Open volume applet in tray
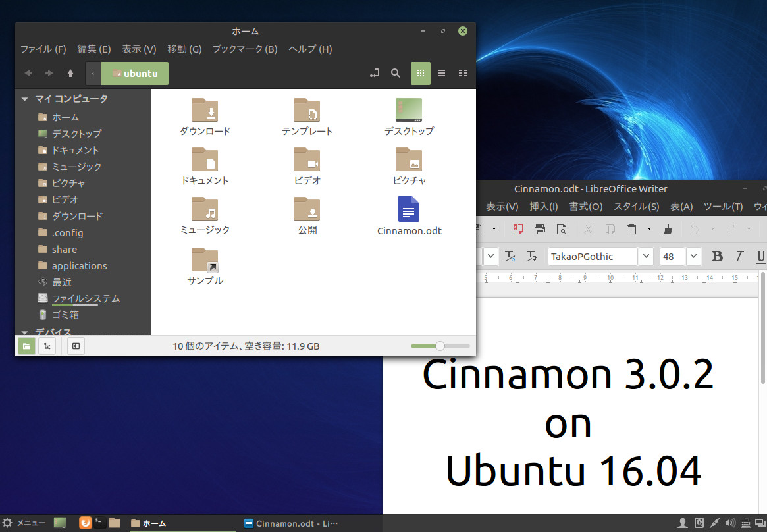This screenshot has width=767, height=532. pos(730,523)
